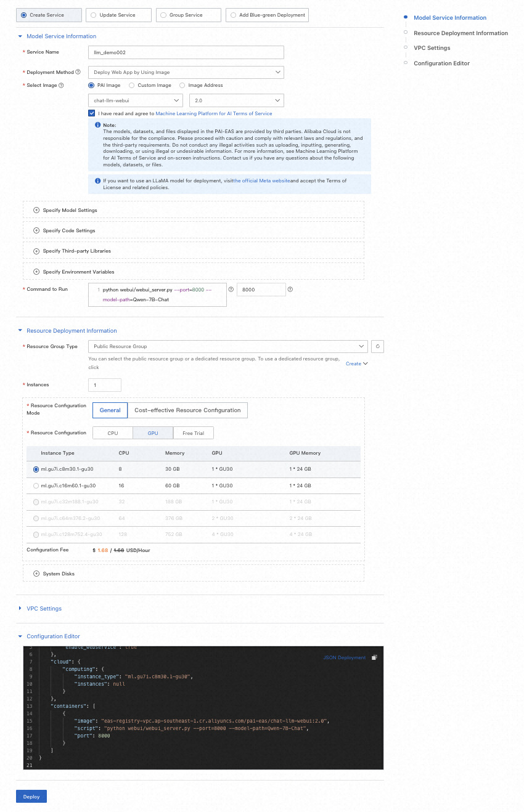524x812 pixels.
Task: Select instance type ml.gu7i.c8m30.1-gu30
Action: [36, 469]
